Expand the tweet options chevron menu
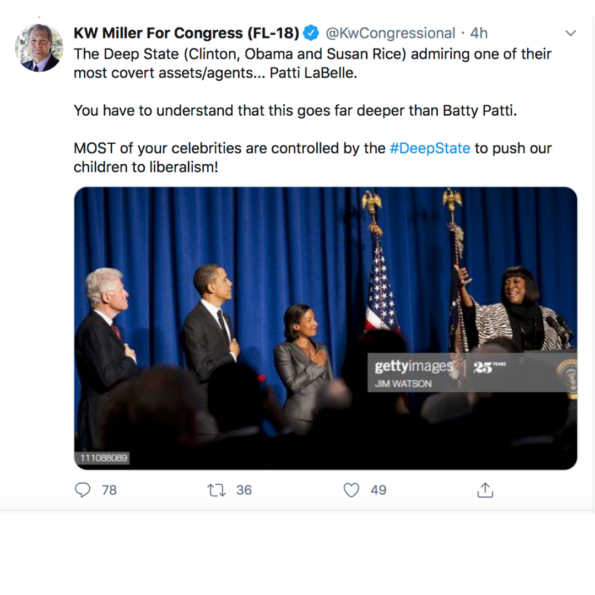The image size is (595, 595). (570, 33)
